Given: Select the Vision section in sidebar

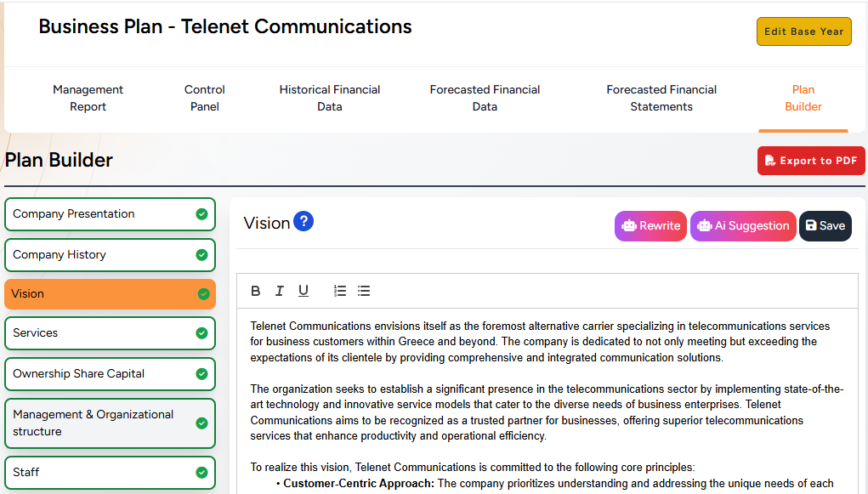Looking at the screenshot, I should (110, 294).
